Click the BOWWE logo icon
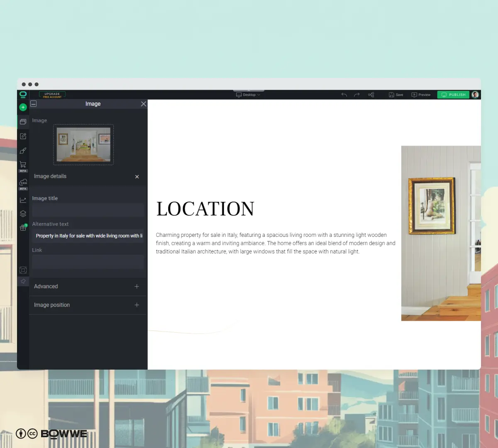This screenshot has height=448, width=498. click(23, 95)
